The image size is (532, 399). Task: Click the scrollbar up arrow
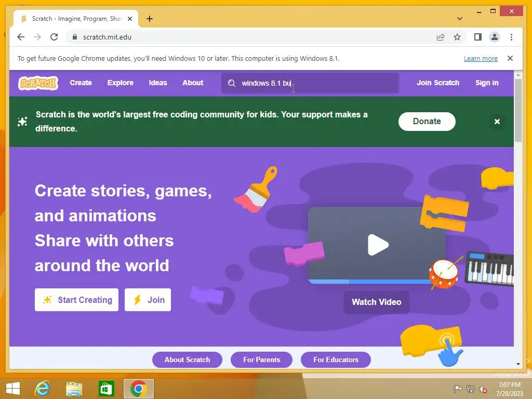pyautogui.click(x=518, y=74)
